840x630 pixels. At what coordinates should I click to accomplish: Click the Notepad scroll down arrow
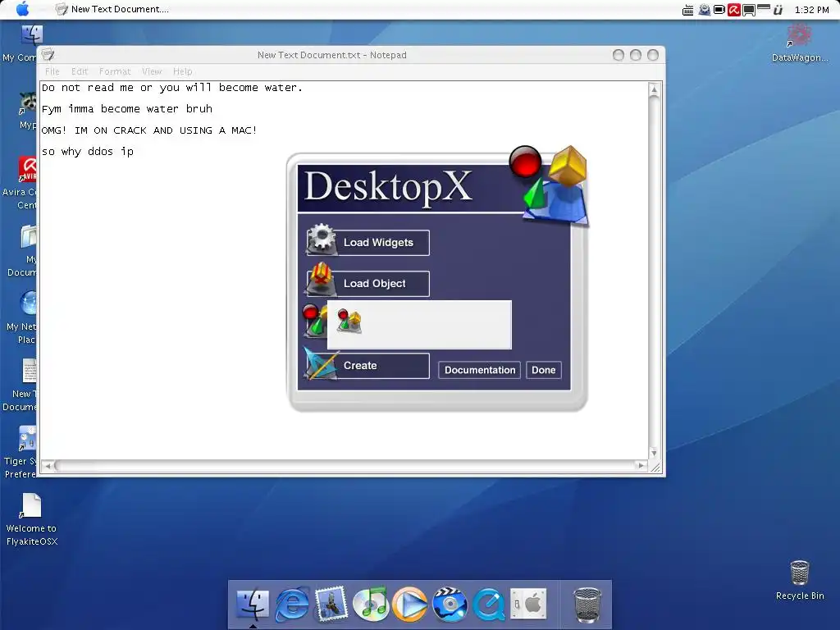coord(654,453)
